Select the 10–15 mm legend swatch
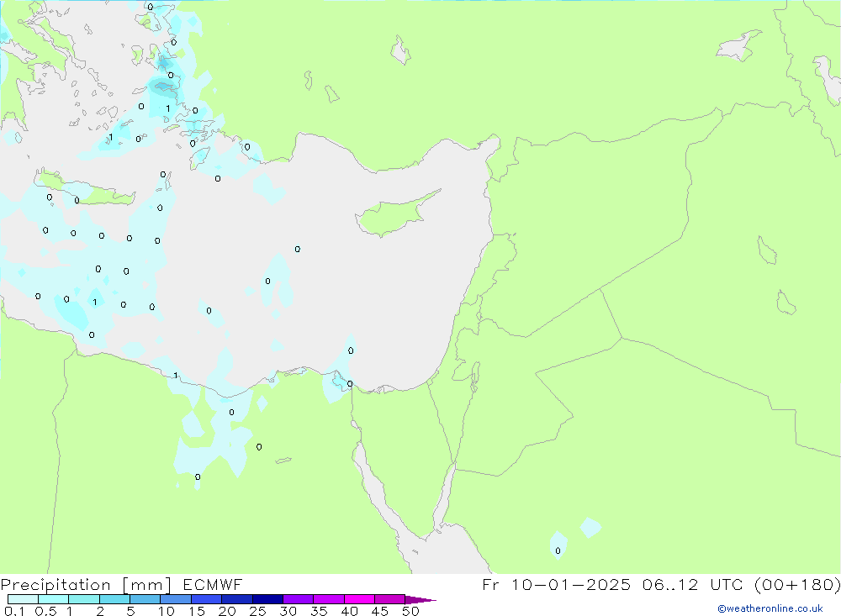 (176, 599)
